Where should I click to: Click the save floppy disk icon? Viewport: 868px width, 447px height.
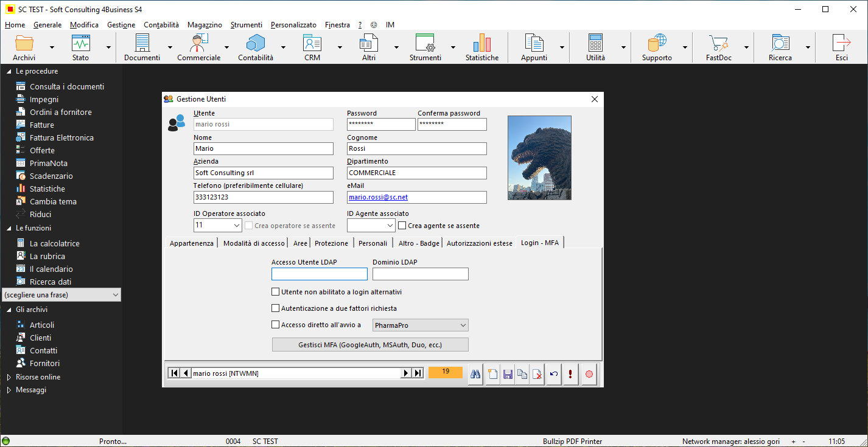[507, 374]
